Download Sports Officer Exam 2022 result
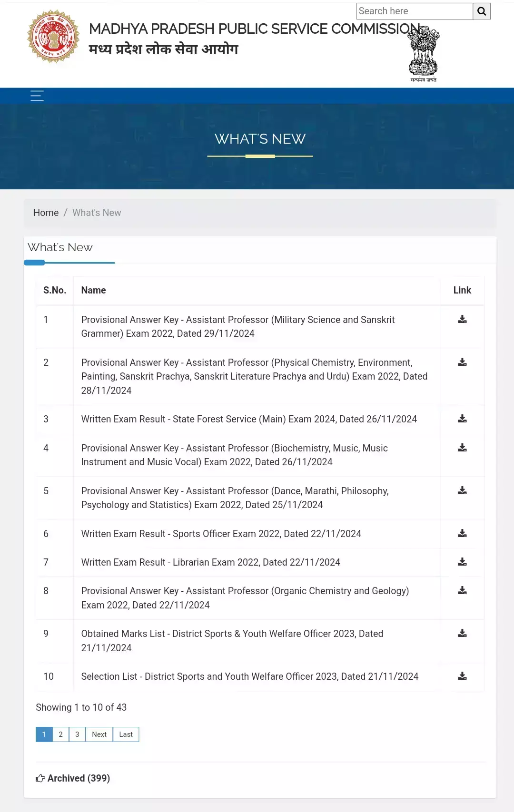Viewport: 514px width, 812px height. tap(462, 533)
